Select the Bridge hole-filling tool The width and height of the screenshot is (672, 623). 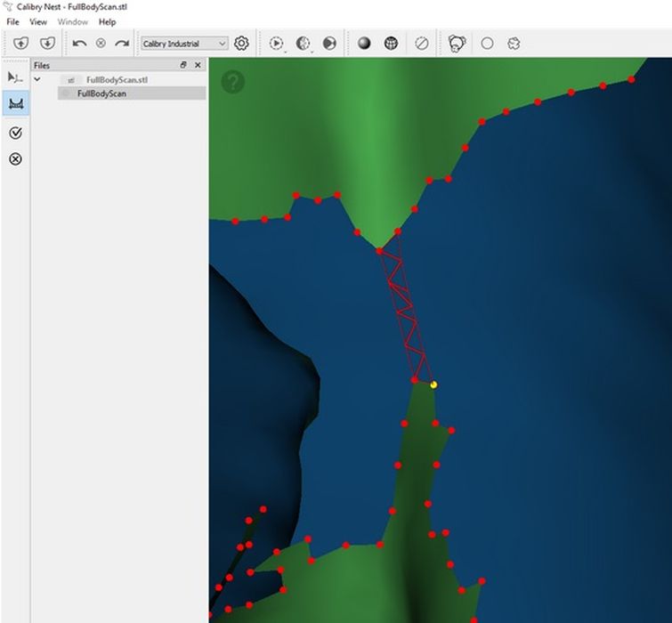(15, 104)
